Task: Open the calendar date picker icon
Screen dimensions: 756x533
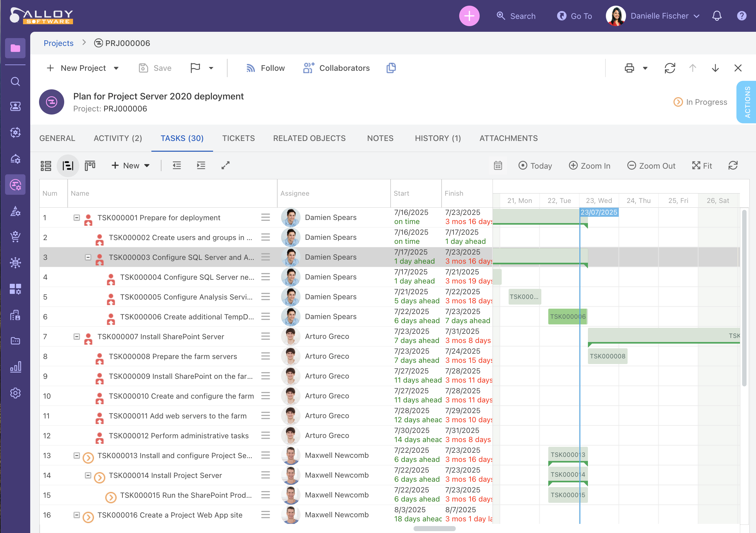Action: tap(498, 166)
